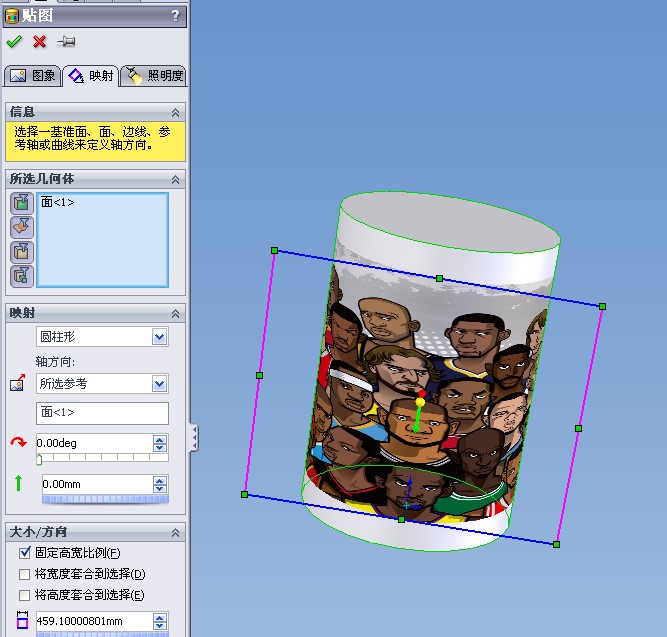Click the left edge midpoint decal handle
The image size is (667, 637).
pyautogui.click(x=259, y=375)
